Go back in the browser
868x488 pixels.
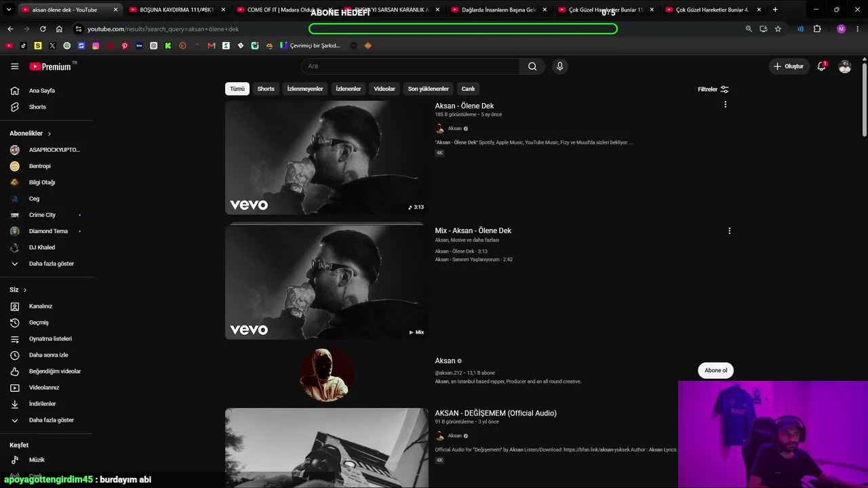point(10,29)
